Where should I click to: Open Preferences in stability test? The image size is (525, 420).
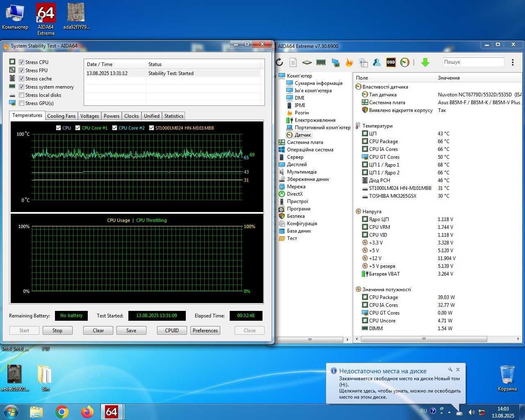click(x=205, y=331)
